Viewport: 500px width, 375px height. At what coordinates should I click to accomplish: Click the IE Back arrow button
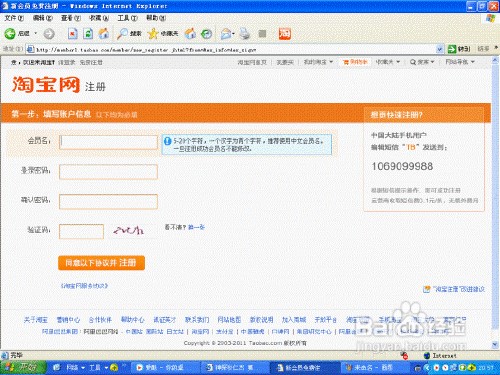pyautogui.click(x=10, y=33)
